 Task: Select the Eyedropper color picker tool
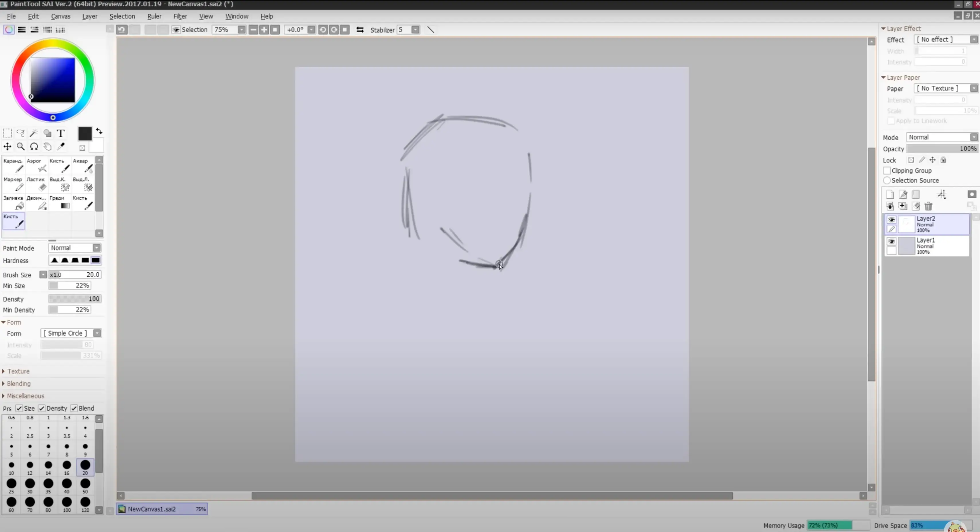click(x=61, y=146)
